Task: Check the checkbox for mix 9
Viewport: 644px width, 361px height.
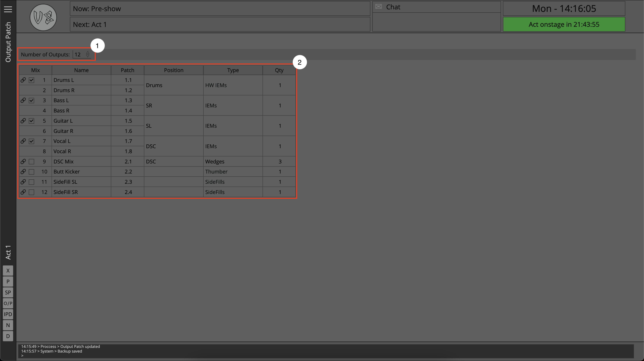Action: [x=31, y=162]
